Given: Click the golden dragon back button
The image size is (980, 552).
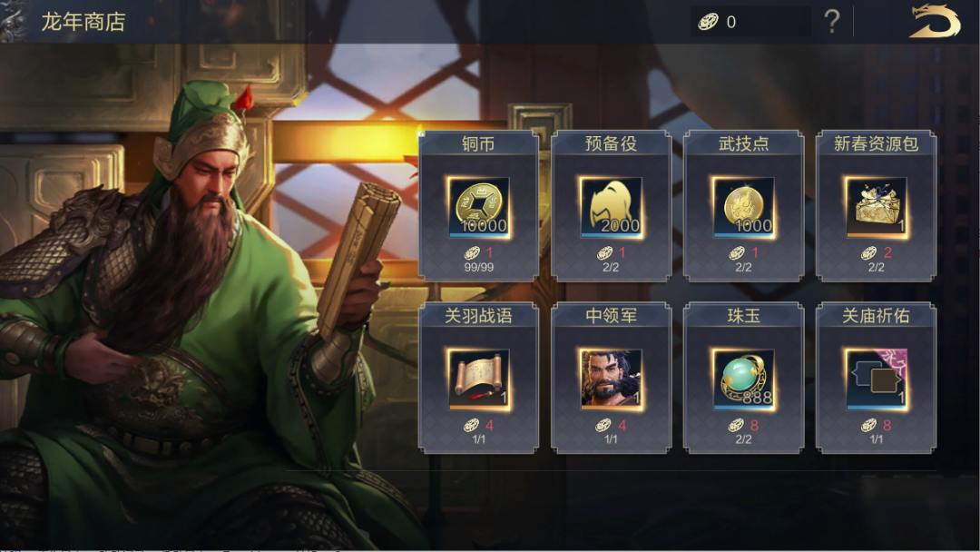Looking at the screenshot, I should 935,21.
